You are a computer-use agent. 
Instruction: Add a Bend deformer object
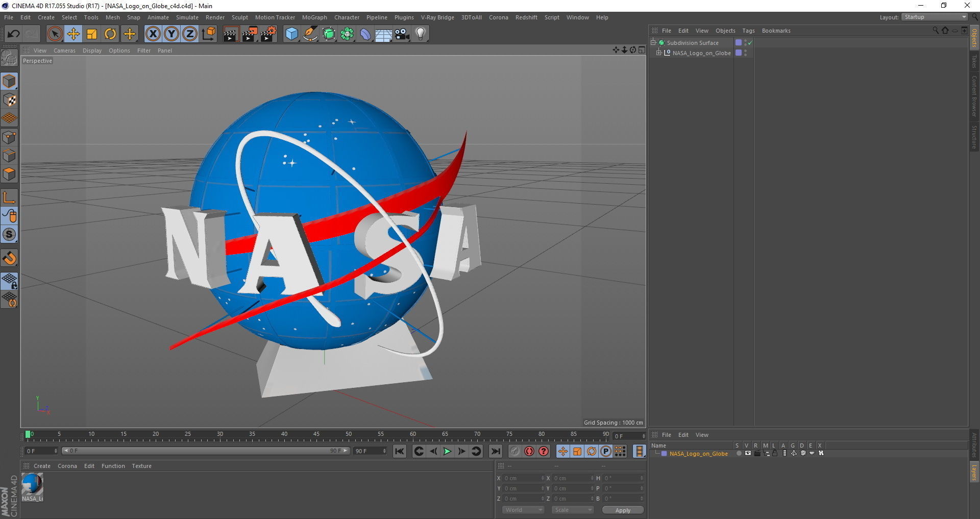(x=365, y=34)
